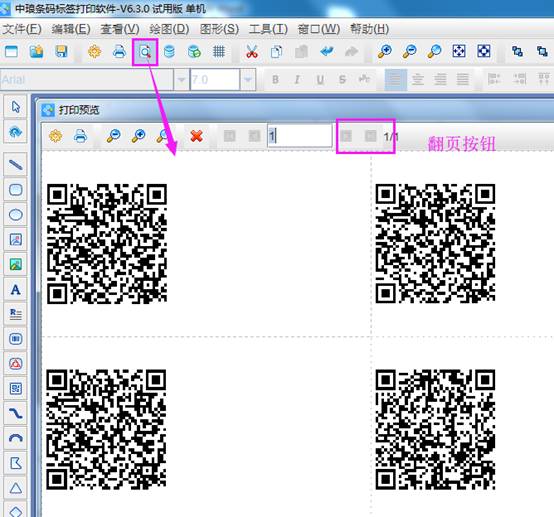Toggle Strikethrough formatting
This screenshot has height=517, width=554.
click(x=342, y=80)
